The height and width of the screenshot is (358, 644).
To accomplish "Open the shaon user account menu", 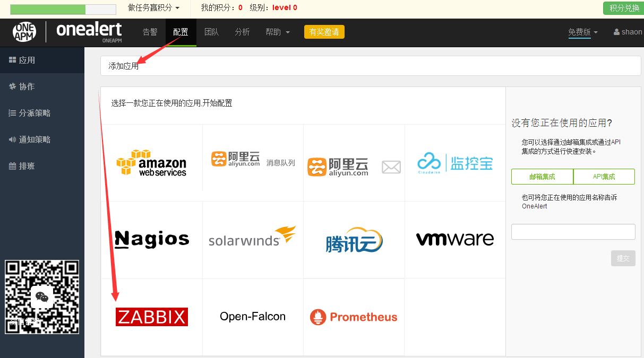I will (x=628, y=32).
